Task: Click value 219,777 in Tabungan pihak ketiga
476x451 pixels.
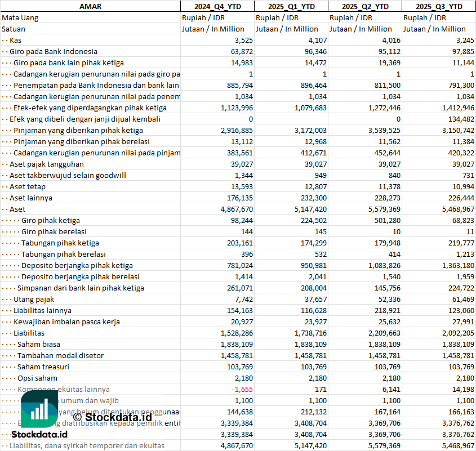Action: [461, 243]
